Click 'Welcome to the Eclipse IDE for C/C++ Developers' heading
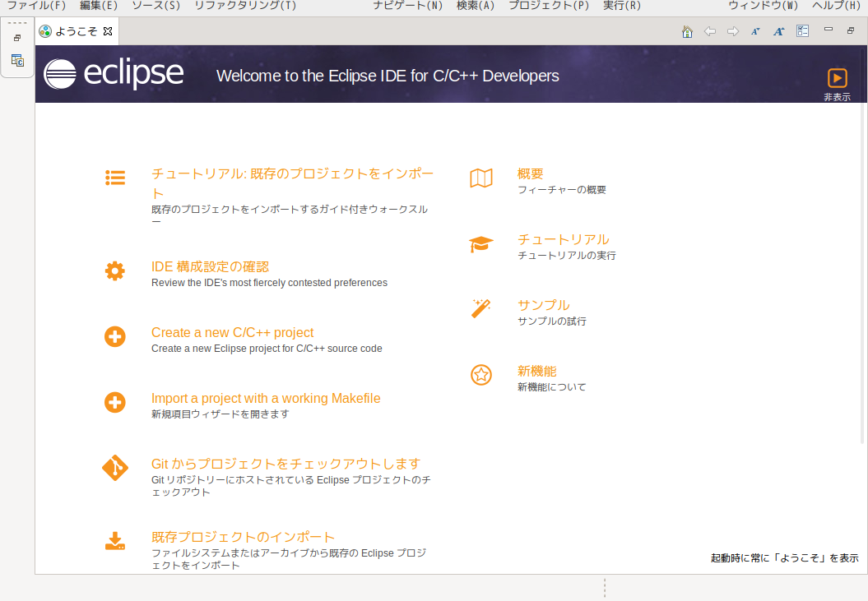 (x=388, y=76)
